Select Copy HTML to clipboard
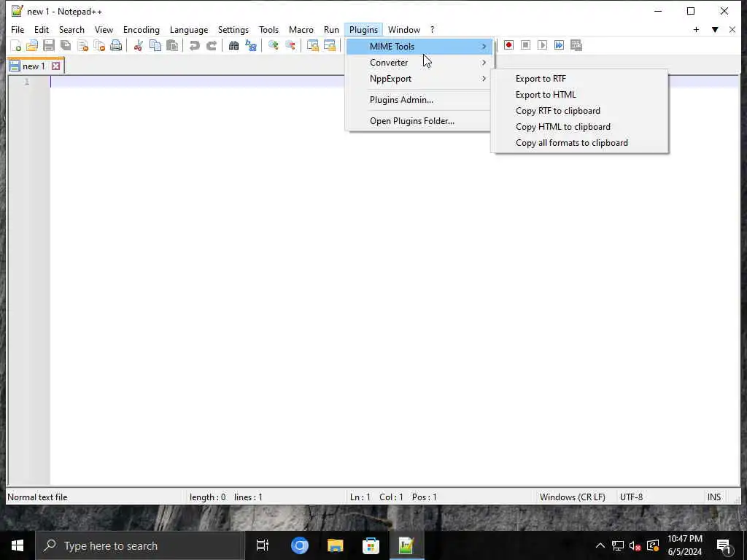This screenshot has width=747, height=560. pos(580,127)
